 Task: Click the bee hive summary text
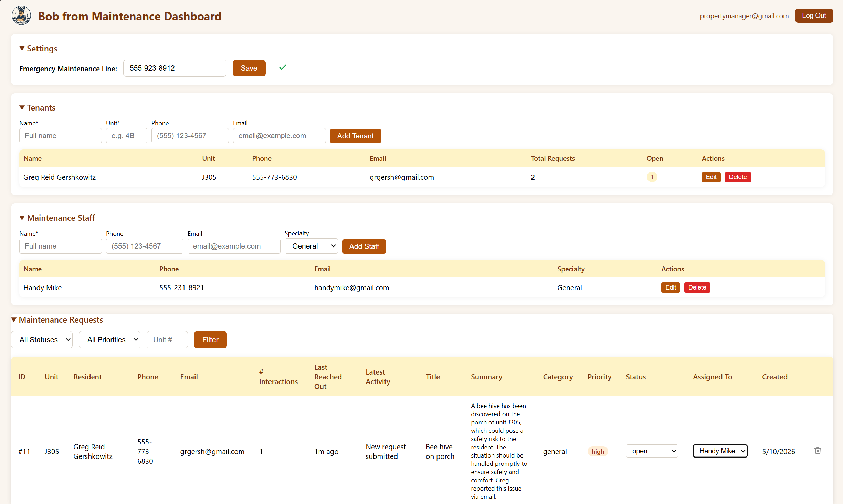(x=499, y=451)
